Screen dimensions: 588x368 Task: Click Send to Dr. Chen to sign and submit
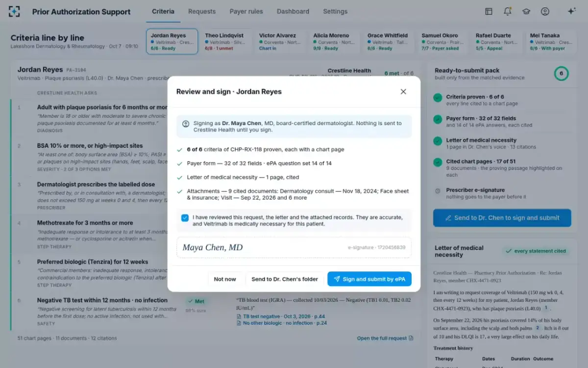click(502, 218)
